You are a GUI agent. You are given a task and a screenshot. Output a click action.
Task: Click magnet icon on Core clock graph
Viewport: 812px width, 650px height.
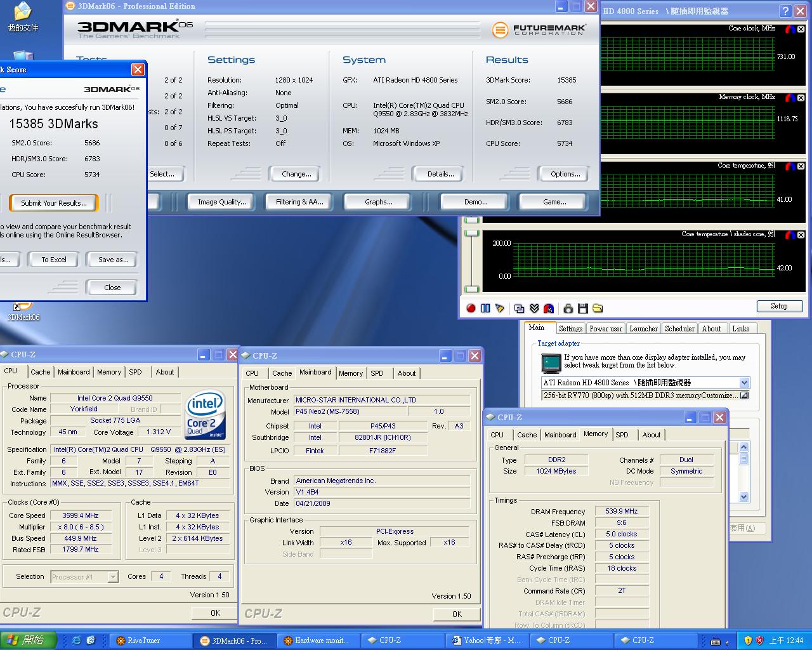(790, 29)
